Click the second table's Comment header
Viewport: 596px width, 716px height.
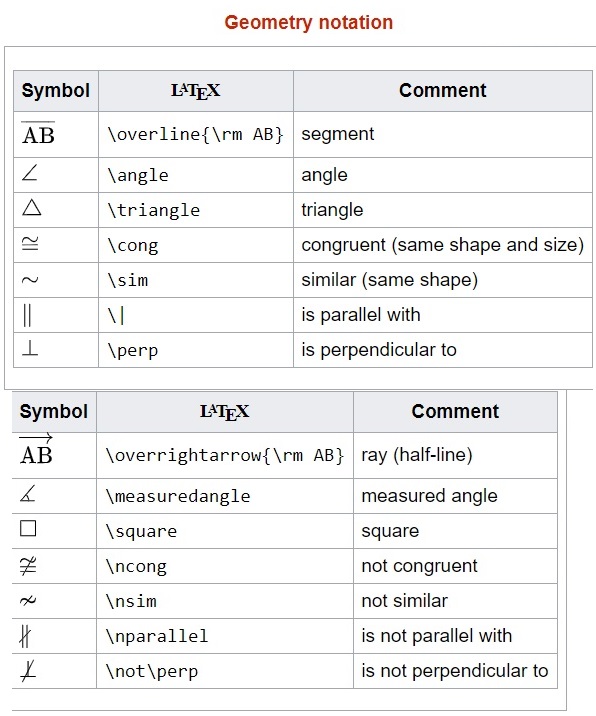coord(455,411)
